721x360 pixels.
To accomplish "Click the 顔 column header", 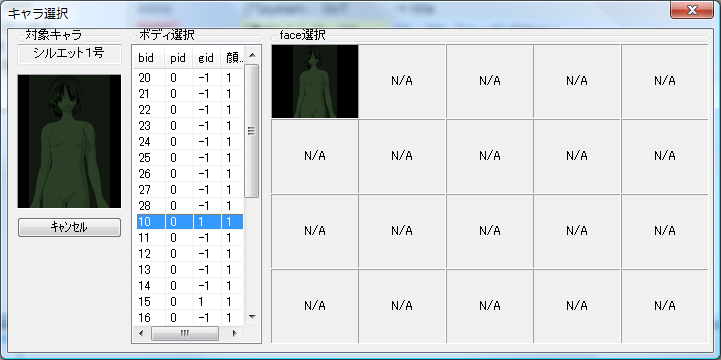I will 232,58.
